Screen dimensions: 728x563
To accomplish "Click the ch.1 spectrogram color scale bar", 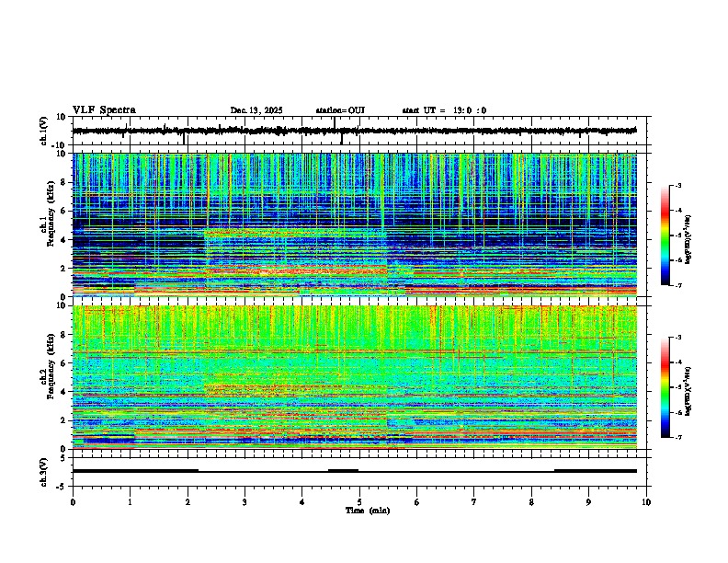I will (x=665, y=236).
